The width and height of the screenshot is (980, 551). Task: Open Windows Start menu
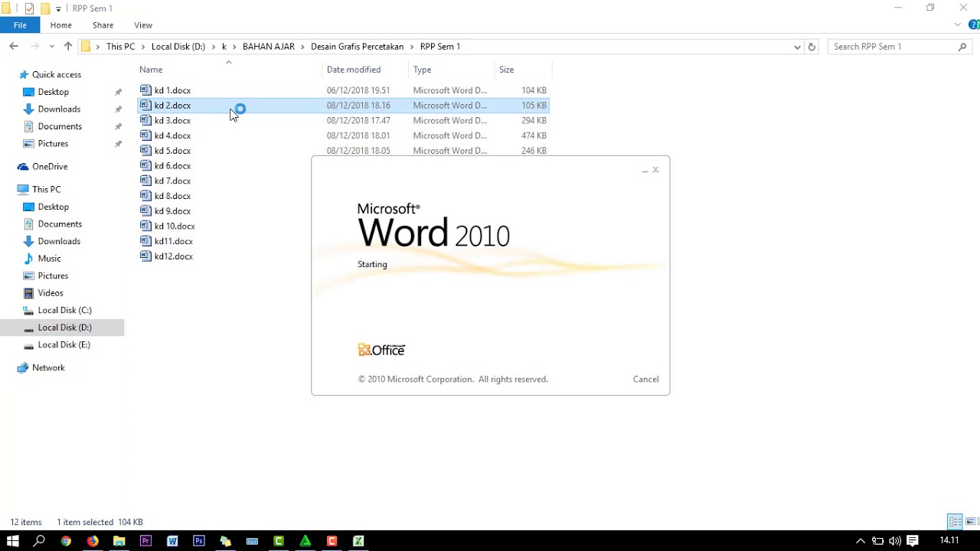coord(12,541)
